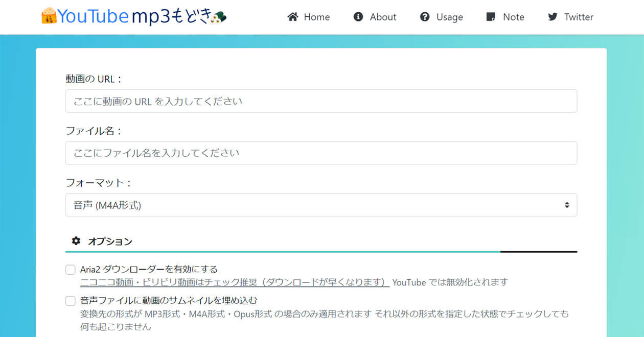Click the フォーマット： label

99,182
